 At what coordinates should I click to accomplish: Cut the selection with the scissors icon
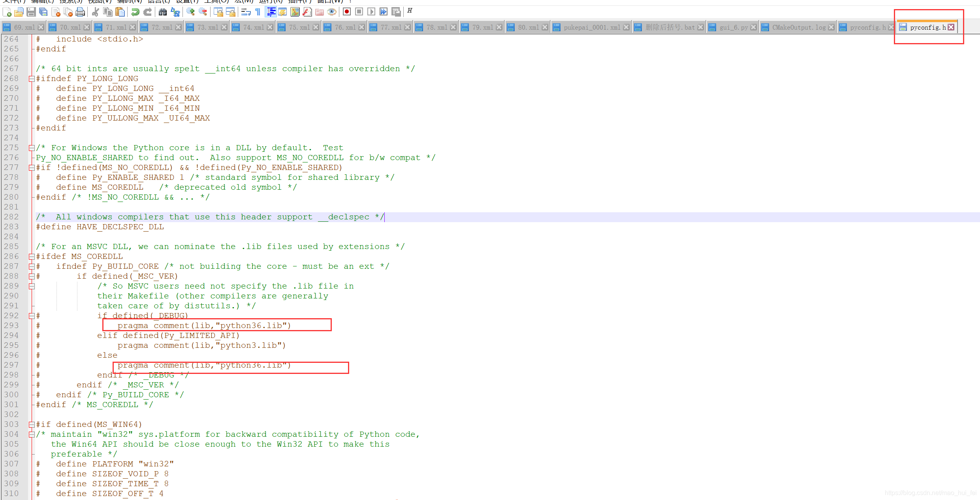click(x=95, y=12)
